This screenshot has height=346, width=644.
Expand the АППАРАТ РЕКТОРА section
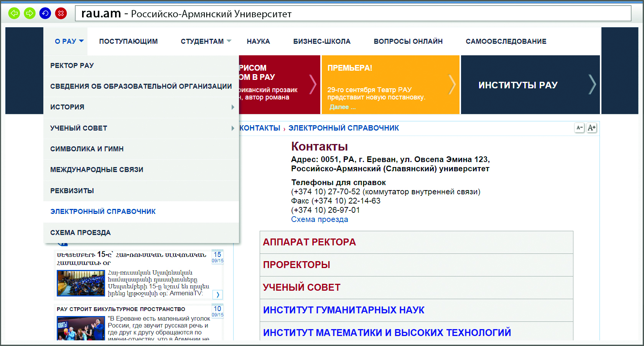(417, 242)
